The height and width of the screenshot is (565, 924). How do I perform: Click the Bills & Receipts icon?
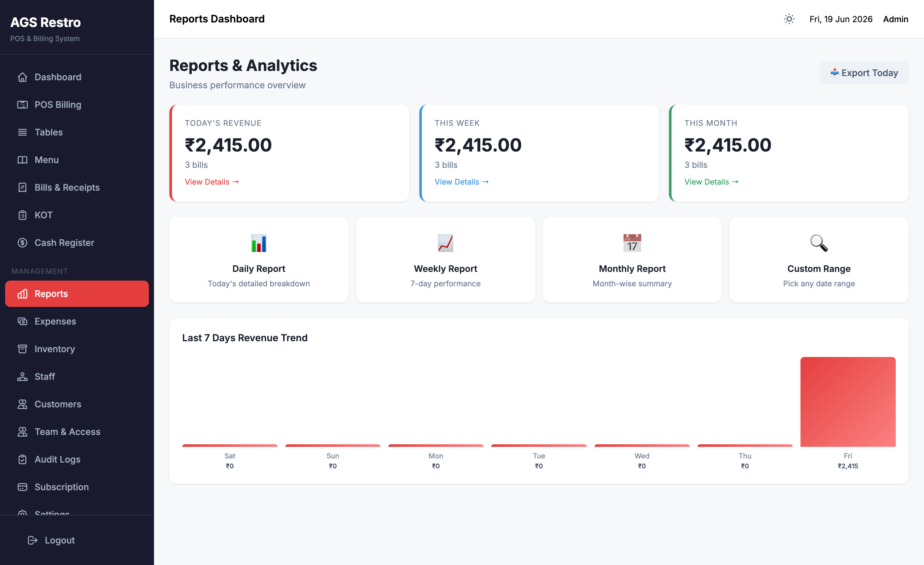pos(22,187)
